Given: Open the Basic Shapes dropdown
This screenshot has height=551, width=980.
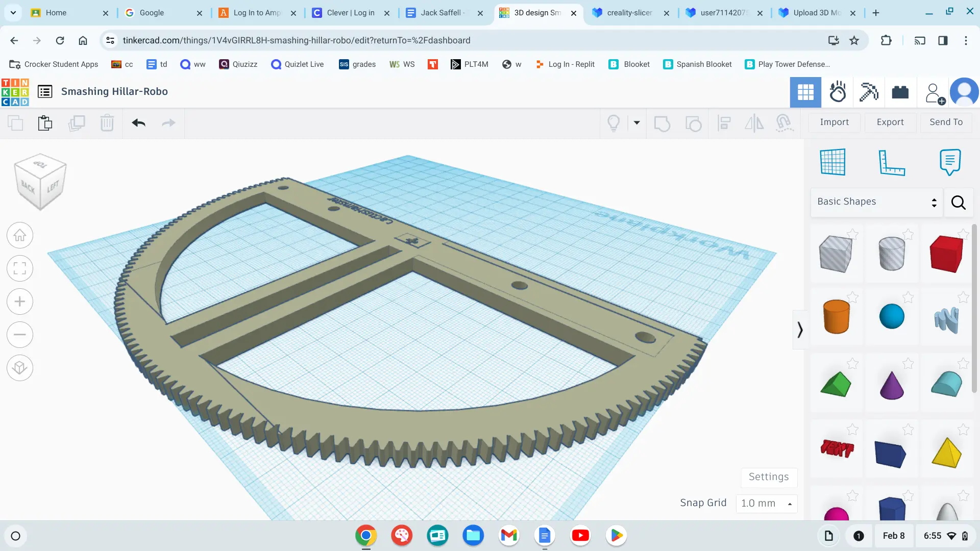Looking at the screenshot, I should click(x=876, y=202).
